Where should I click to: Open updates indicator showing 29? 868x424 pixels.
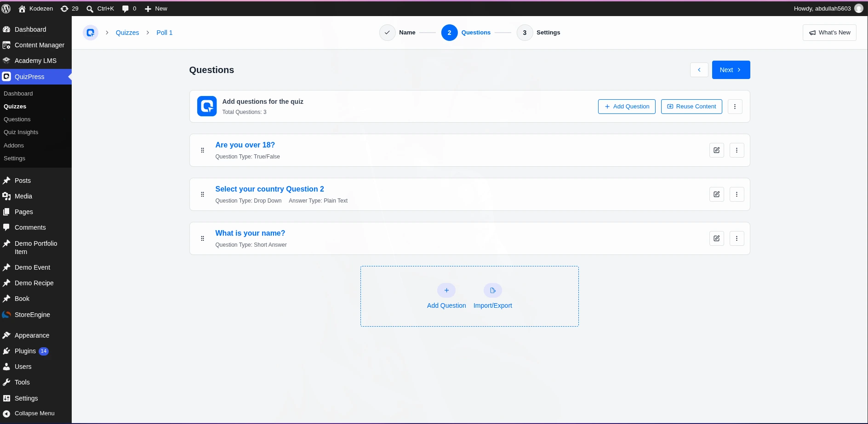pyautogui.click(x=70, y=8)
